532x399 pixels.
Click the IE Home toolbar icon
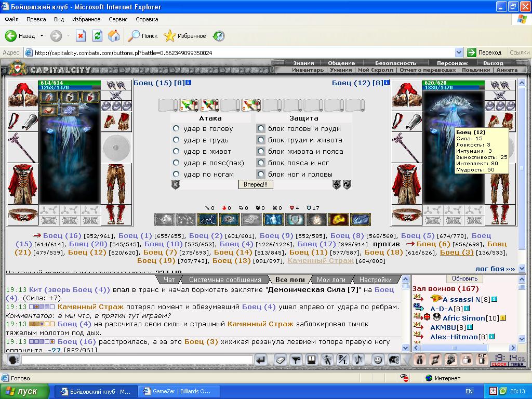114,36
